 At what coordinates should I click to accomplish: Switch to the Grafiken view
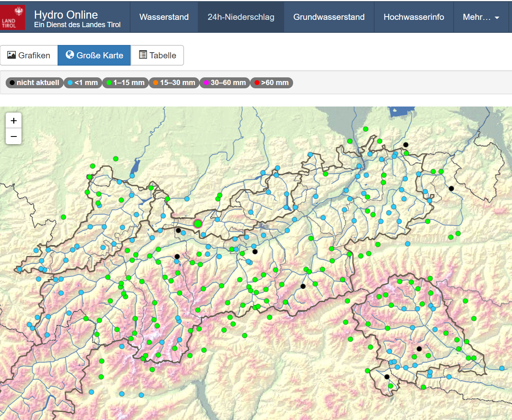[x=29, y=55]
